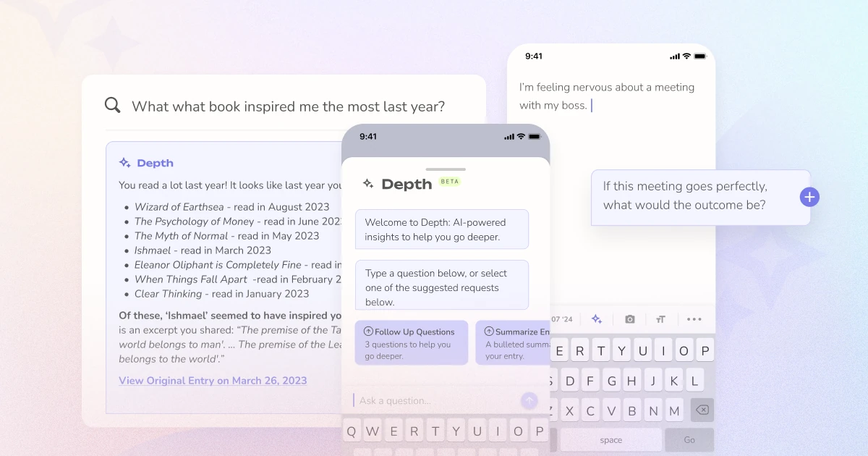Viewport: 868px width, 456px height.
Task: Tap the round plus button on the suggestion bubble
Action: coord(809,197)
